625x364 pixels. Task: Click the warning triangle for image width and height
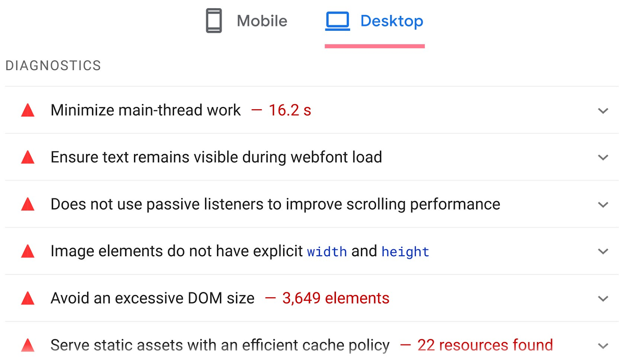click(x=27, y=252)
